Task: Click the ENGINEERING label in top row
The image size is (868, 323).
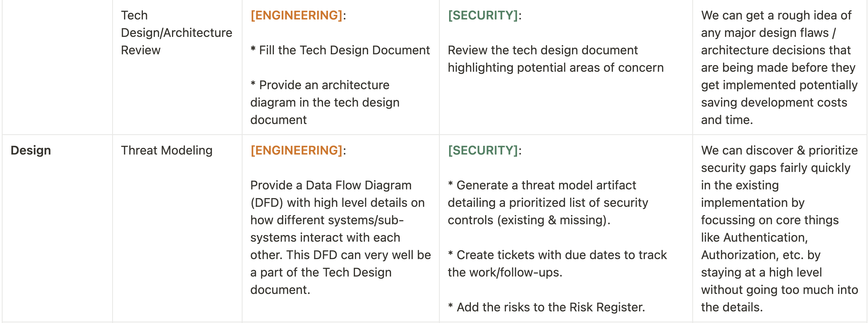Action: point(297,15)
